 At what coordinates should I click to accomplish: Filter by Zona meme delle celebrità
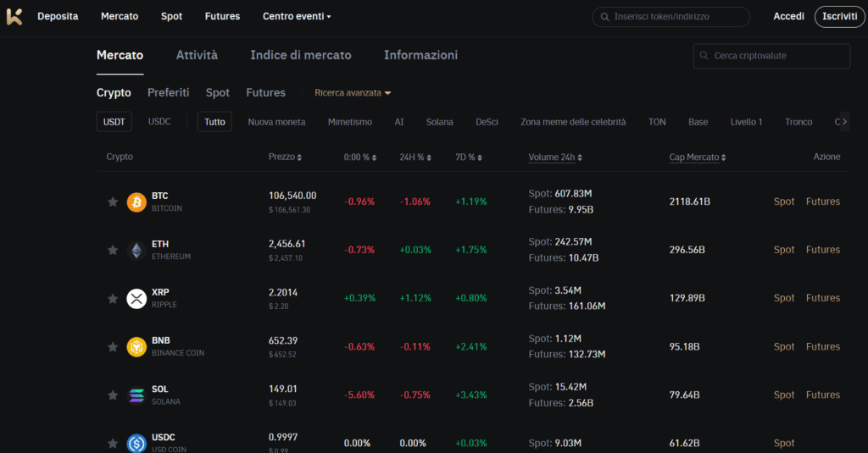[x=573, y=122]
